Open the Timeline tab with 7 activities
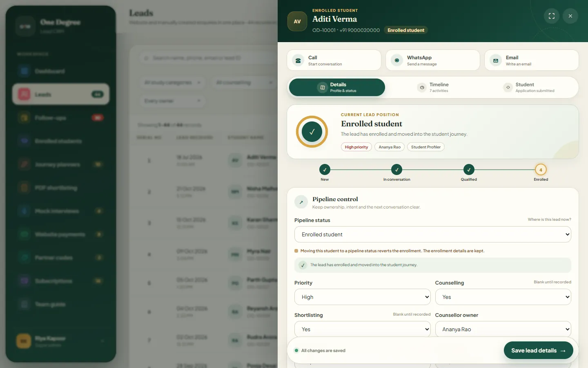588x368 pixels. click(x=433, y=88)
